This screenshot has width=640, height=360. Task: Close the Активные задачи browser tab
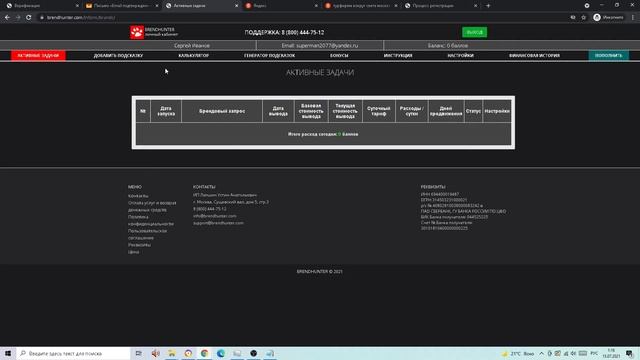coord(236,6)
